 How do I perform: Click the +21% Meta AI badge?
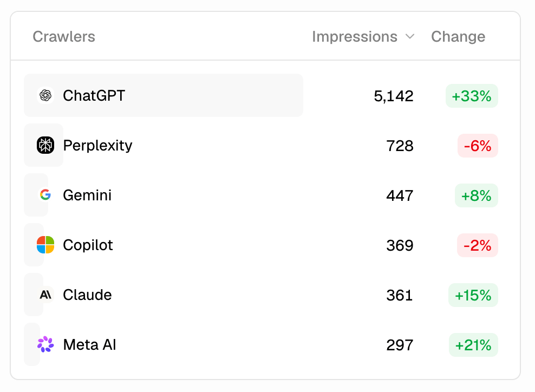click(x=473, y=345)
